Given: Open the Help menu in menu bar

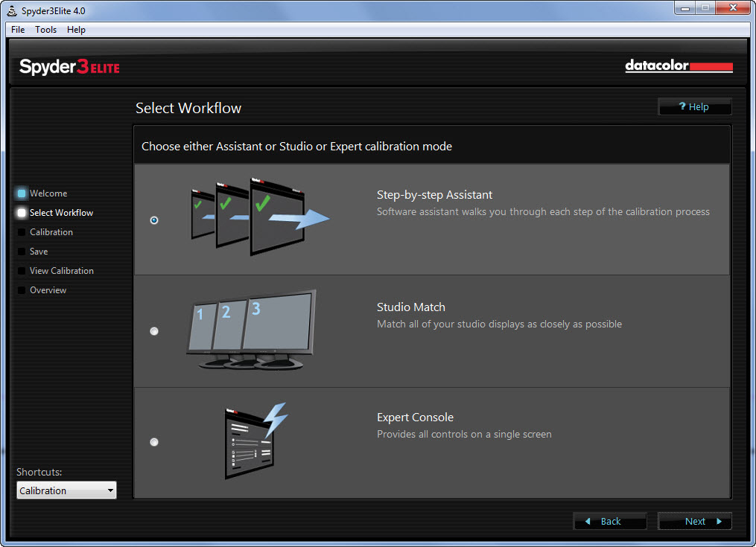Looking at the screenshot, I should pyautogui.click(x=76, y=30).
